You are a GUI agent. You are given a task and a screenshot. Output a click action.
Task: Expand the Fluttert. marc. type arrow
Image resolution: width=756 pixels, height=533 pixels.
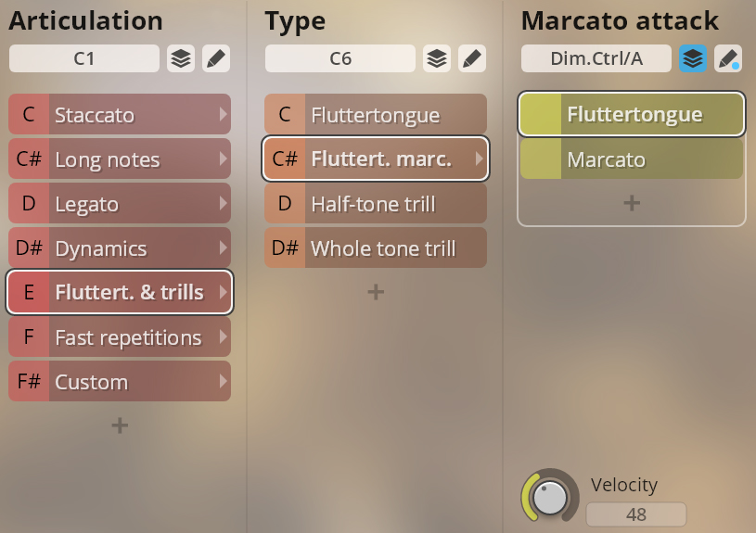point(479,159)
